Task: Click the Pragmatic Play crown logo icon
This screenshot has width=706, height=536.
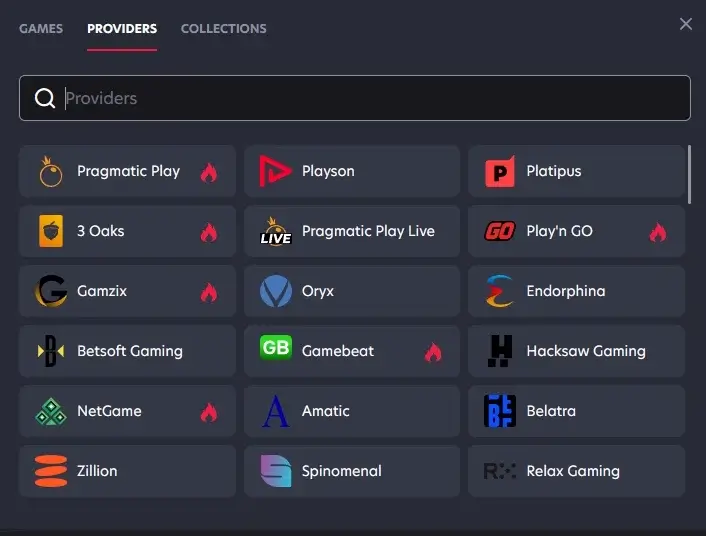Action: pos(51,171)
